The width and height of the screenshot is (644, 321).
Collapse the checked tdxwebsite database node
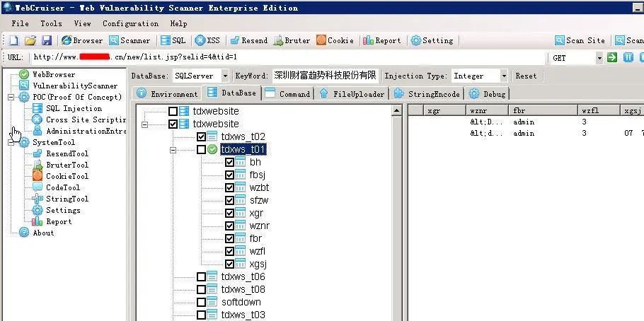coord(144,124)
